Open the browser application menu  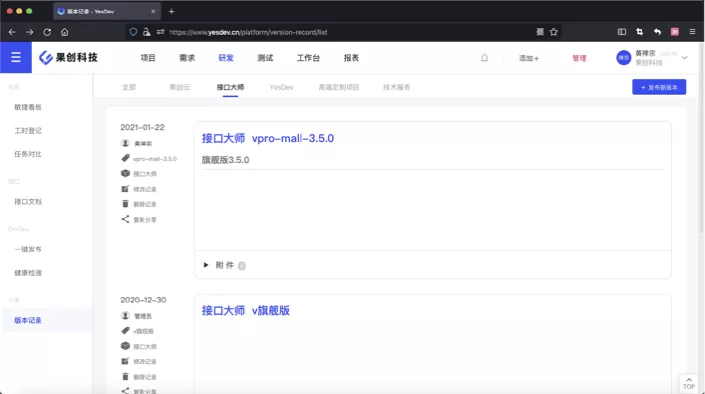[692, 31]
